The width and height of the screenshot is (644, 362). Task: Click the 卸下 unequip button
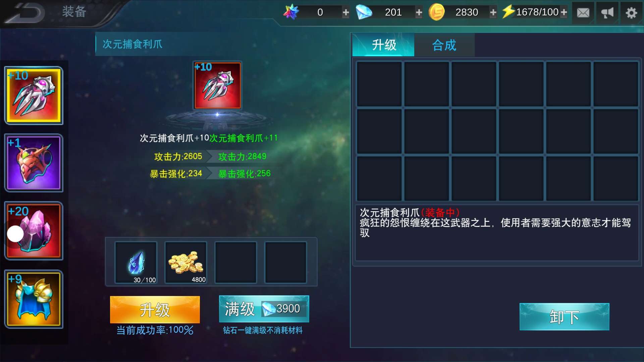(x=564, y=317)
